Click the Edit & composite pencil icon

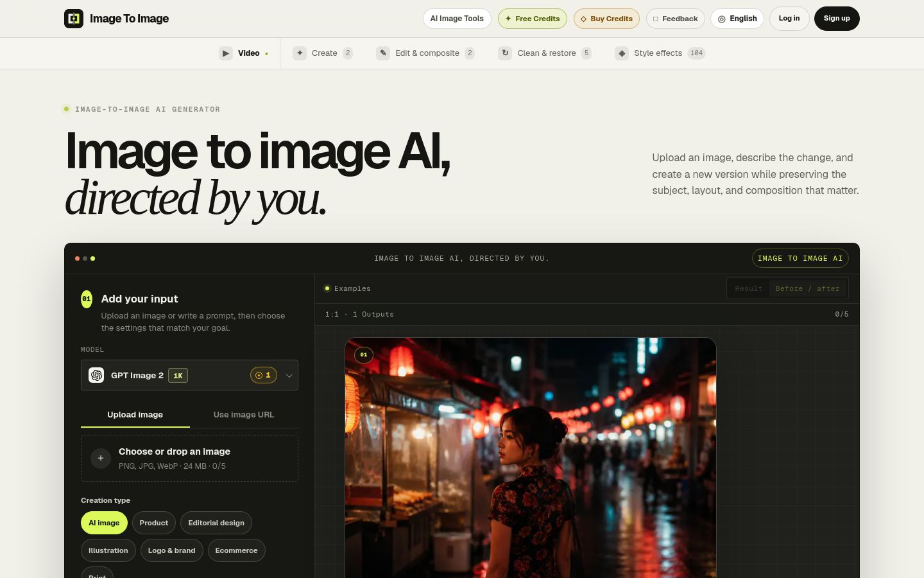tap(383, 53)
